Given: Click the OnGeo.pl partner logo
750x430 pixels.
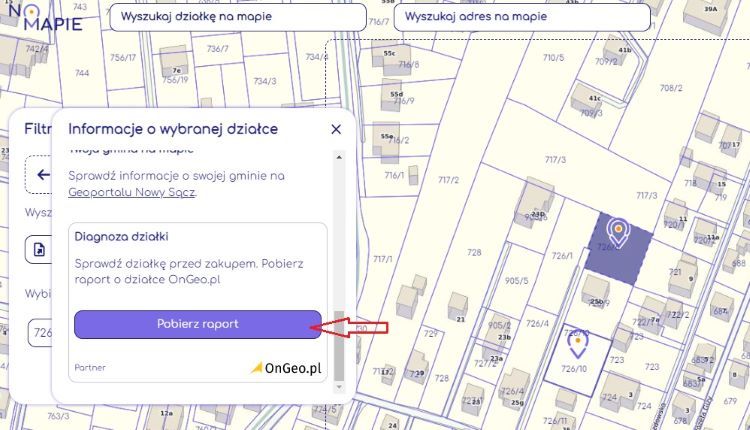Looking at the screenshot, I should pos(286,368).
